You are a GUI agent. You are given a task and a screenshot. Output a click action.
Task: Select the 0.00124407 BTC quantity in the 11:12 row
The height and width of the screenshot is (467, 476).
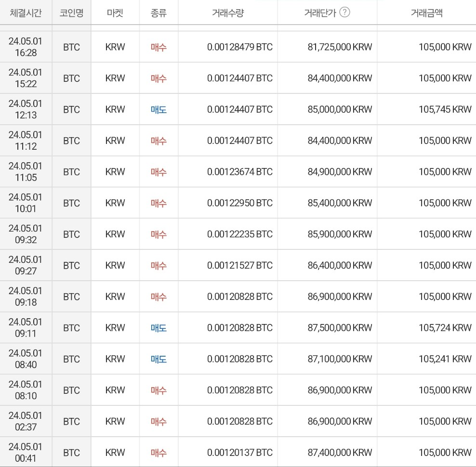(x=240, y=141)
